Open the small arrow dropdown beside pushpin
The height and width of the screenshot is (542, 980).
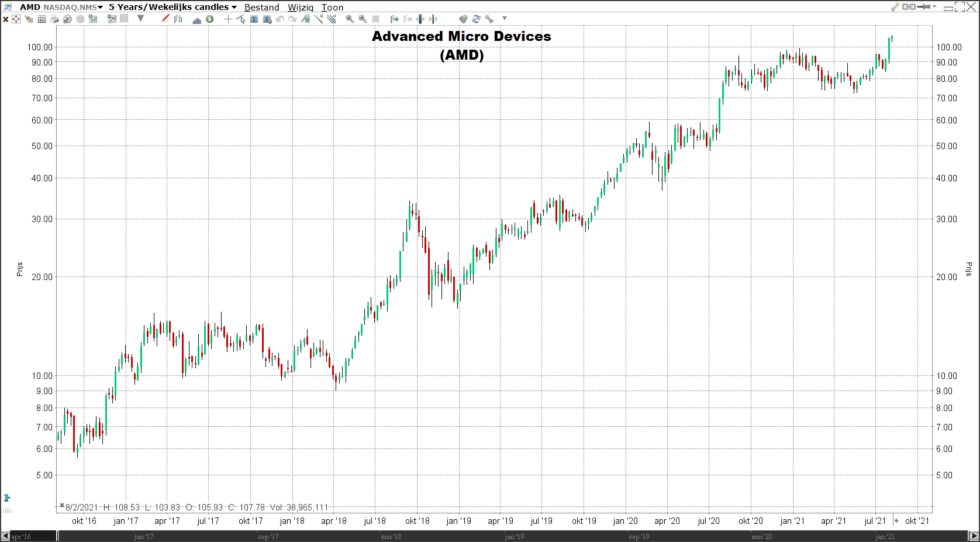[x=934, y=6]
